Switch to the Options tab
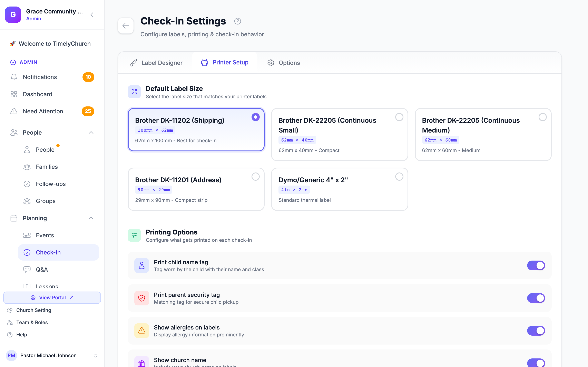The height and width of the screenshot is (367, 588). [x=284, y=63]
